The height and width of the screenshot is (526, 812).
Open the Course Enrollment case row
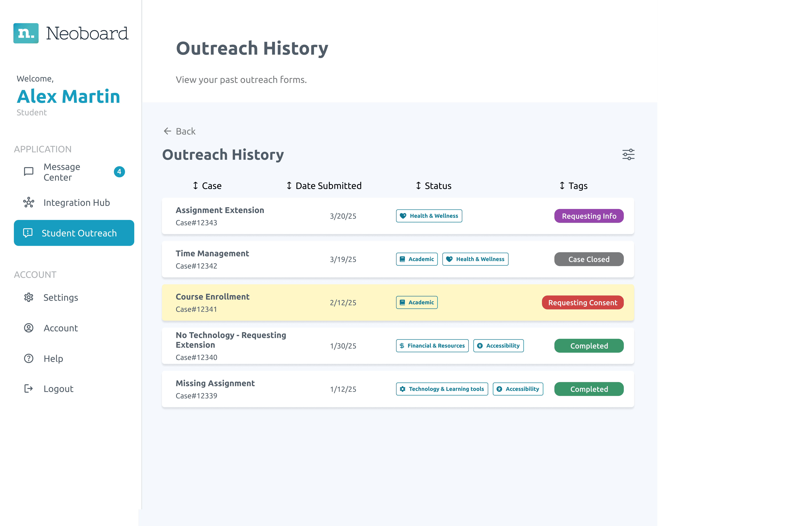[x=212, y=297]
